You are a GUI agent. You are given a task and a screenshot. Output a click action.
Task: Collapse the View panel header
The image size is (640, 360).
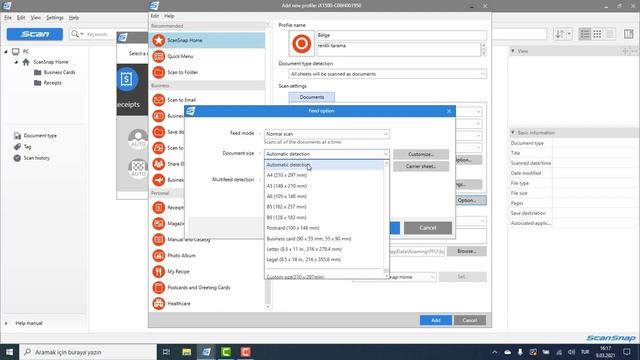click(513, 51)
